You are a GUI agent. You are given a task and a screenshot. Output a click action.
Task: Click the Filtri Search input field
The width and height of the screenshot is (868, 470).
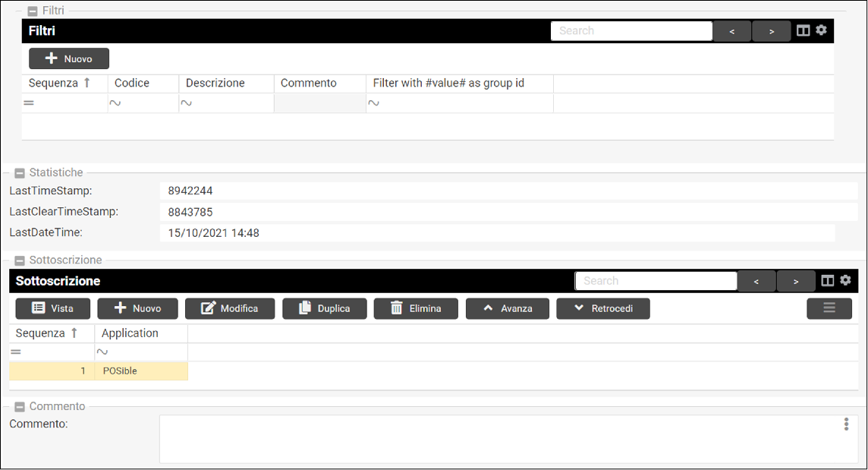pos(631,31)
